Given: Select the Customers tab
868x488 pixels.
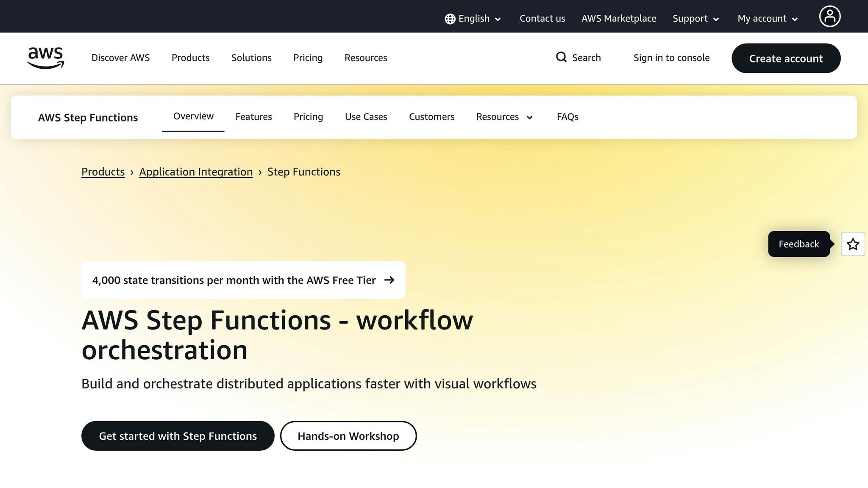Looking at the screenshot, I should 431,116.
